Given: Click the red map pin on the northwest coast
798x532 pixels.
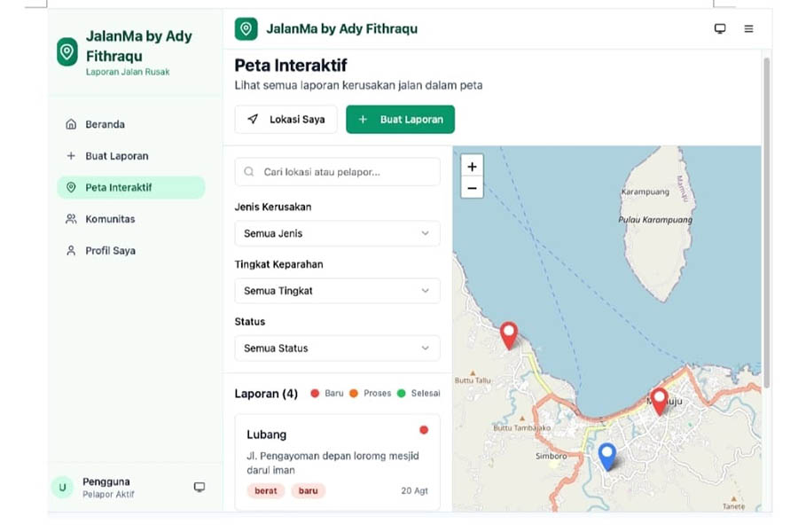Looking at the screenshot, I should pyautogui.click(x=508, y=334).
